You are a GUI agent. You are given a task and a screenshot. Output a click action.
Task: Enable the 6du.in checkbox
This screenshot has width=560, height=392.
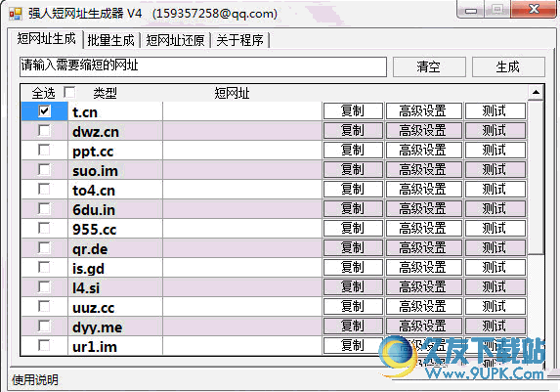pos(44,208)
